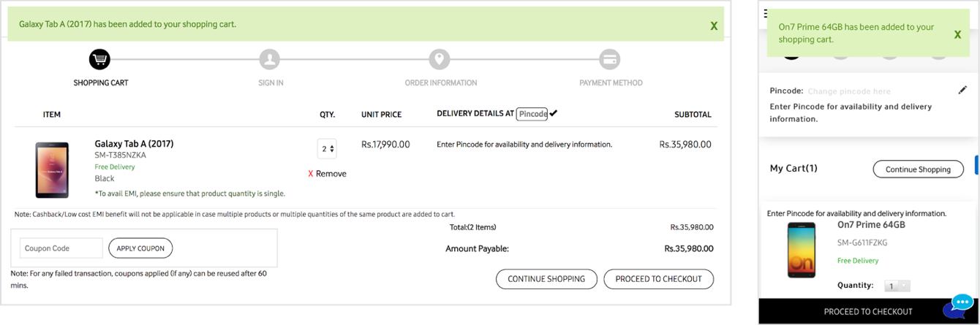Click Free Delivery text under On7 Prime
The width and height of the screenshot is (980, 325).
[x=858, y=261]
